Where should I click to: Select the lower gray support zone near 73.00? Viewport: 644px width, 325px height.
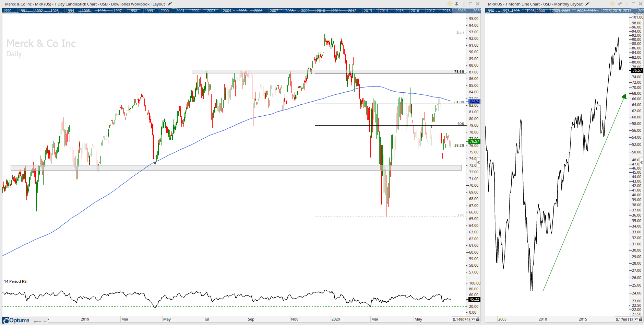(236, 168)
